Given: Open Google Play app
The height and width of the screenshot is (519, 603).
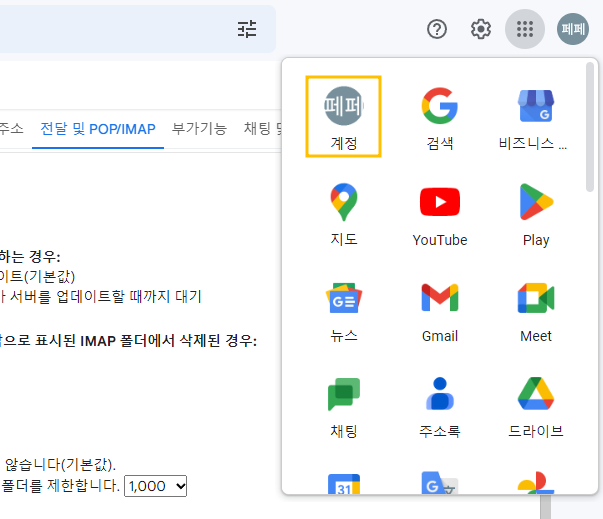Looking at the screenshot, I should [x=536, y=213].
